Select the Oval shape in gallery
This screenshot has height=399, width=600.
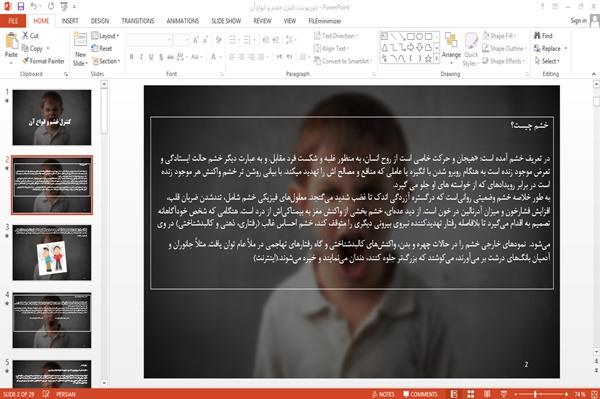click(420, 36)
